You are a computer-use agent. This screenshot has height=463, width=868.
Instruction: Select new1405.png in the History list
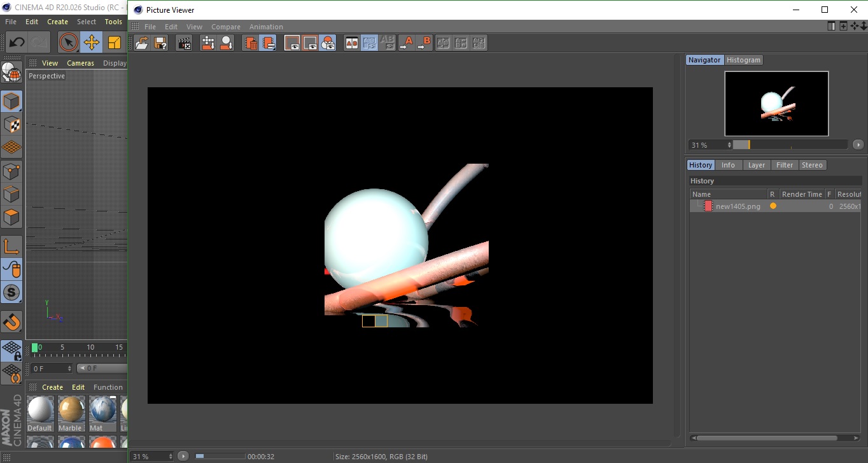738,206
